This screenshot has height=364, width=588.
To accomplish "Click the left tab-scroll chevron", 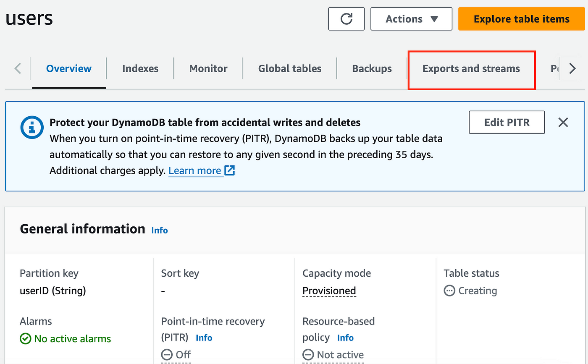I will (x=17, y=68).
